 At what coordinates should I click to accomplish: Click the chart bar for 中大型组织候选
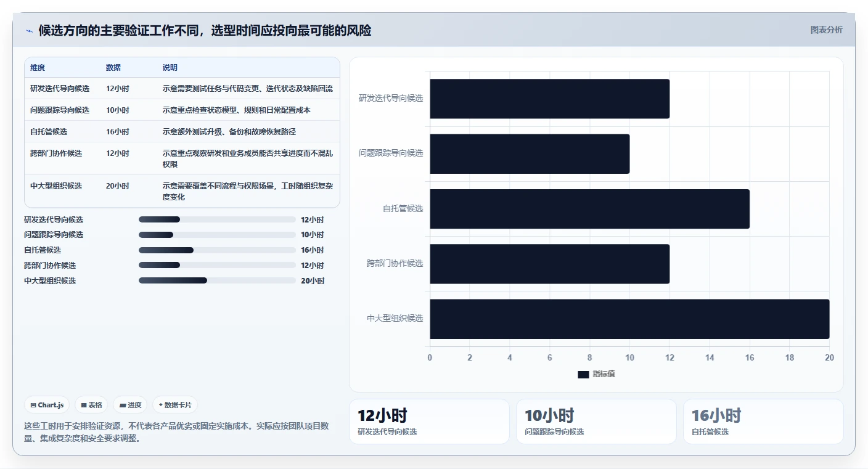click(x=629, y=319)
